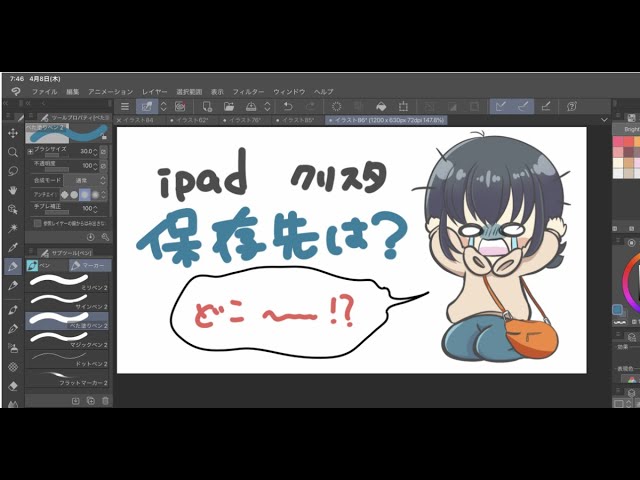This screenshot has width=640, height=480.
Task: Click the Scale/Transform icon
Action: click(x=403, y=107)
